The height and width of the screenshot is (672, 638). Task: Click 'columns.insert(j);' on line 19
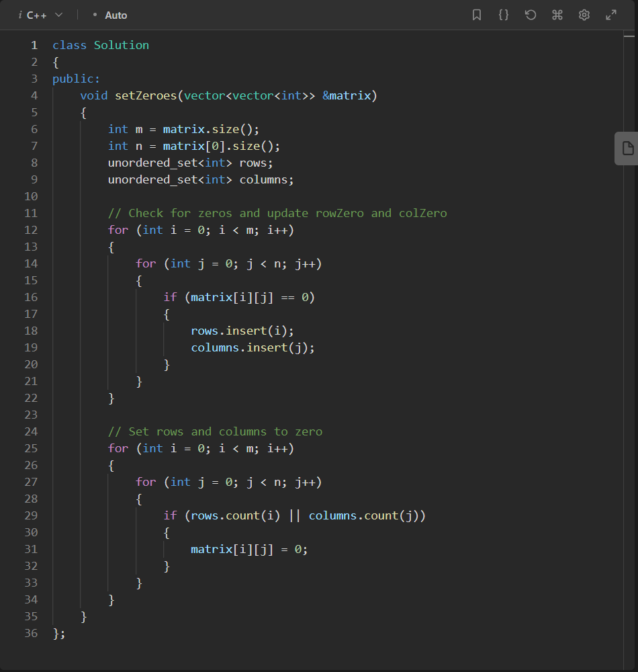[x=253, y=347]
